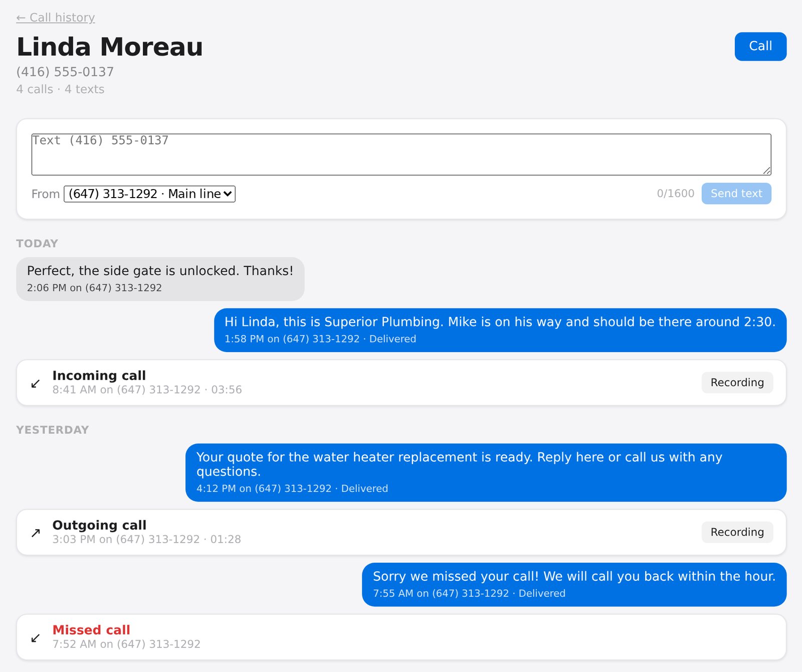Click the outgoing call arrow icon
The width and height of the screenshot is (802, 672).
tap(36, 533)
